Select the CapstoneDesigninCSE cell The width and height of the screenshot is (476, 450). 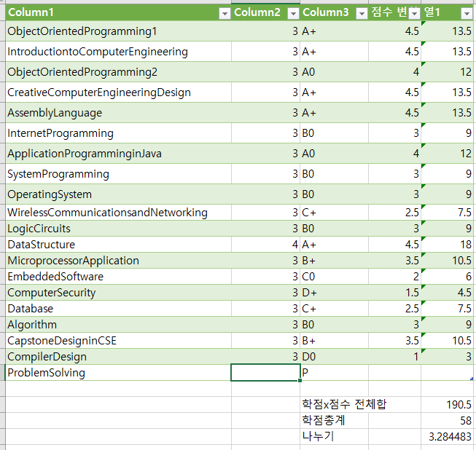[118, 341]
